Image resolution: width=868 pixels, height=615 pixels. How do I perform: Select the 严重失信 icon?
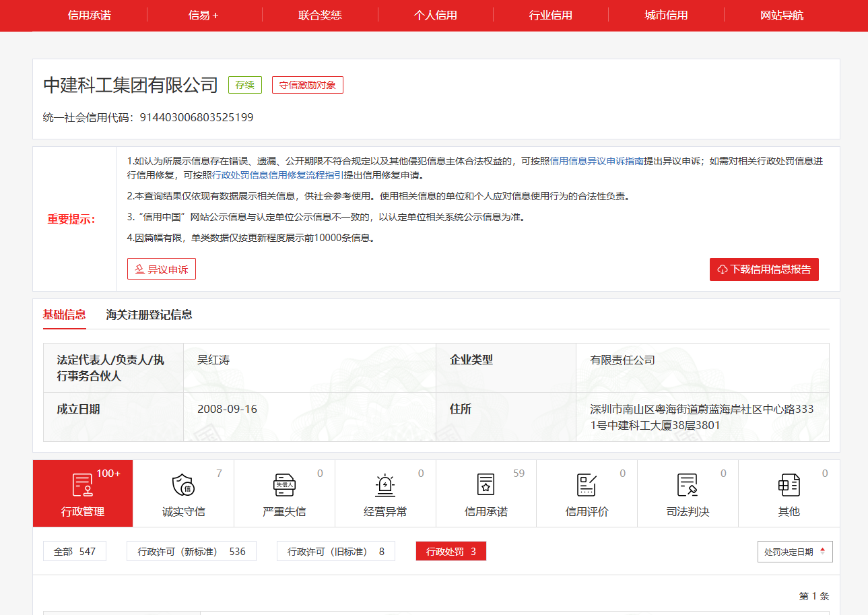click(284, 485)
